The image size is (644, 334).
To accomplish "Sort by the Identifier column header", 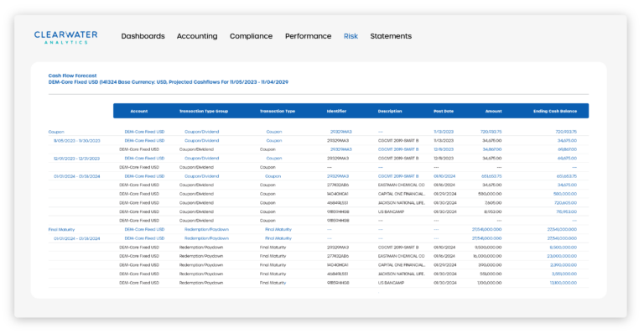I will [x=336, y=112].
